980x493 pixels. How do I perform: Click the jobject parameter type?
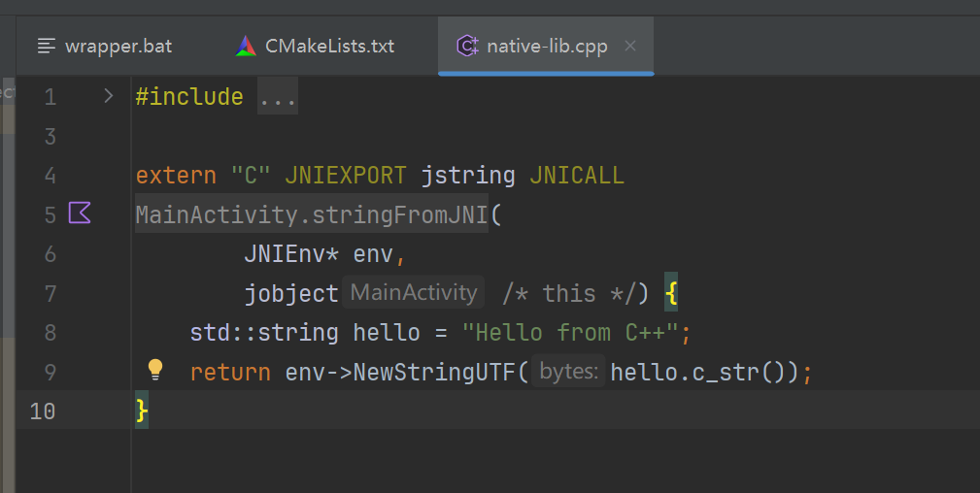pos(291,294)
